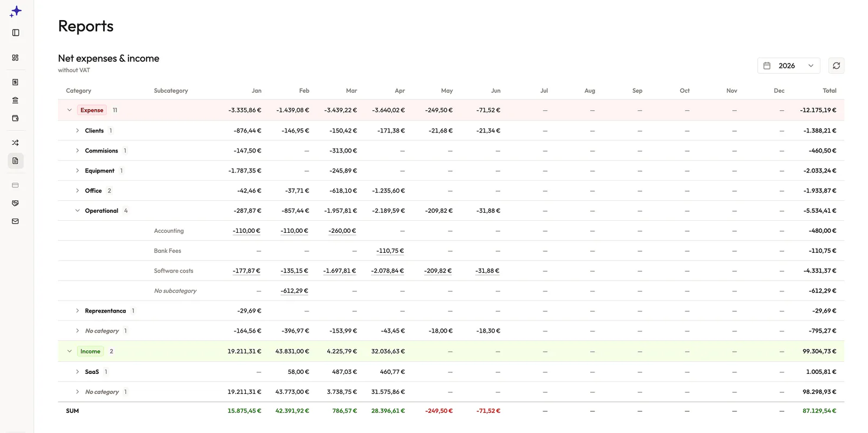This screenshot has width=868, height=433.
Task: Expand the Office row
Action: (x=78, y=191)
